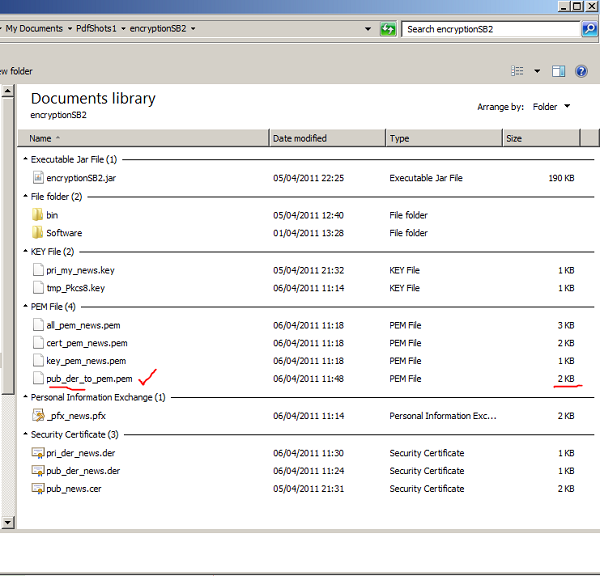This screenshot has width=600, height=576.
Task: Click the pub_der_to_pem.pem file icon
Action: [38, 379]
